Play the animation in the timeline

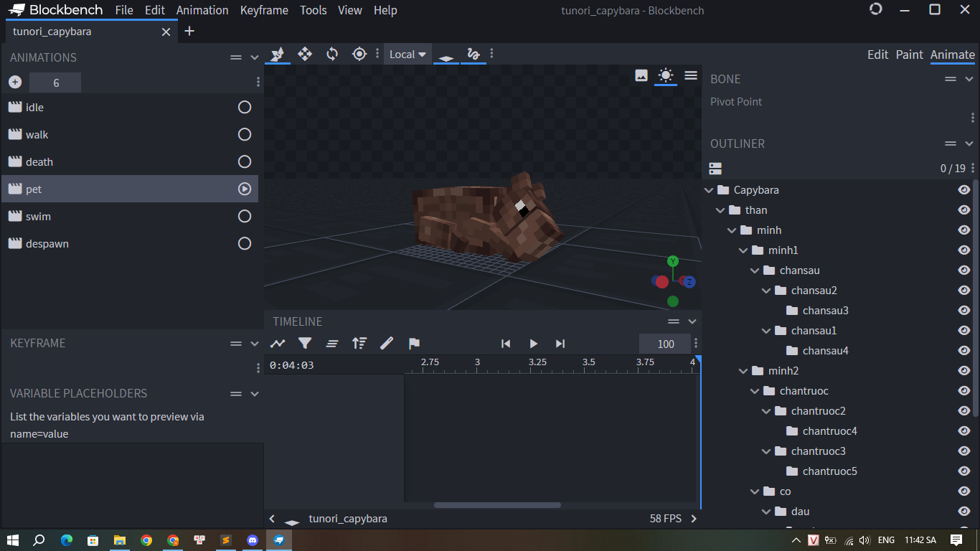(533, 344)
